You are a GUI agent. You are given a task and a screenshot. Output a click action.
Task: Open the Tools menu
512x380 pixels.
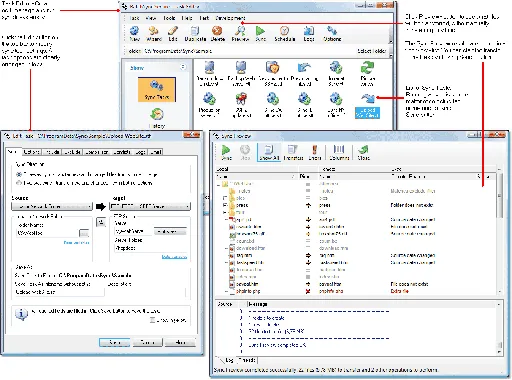(x=169, y=18)
